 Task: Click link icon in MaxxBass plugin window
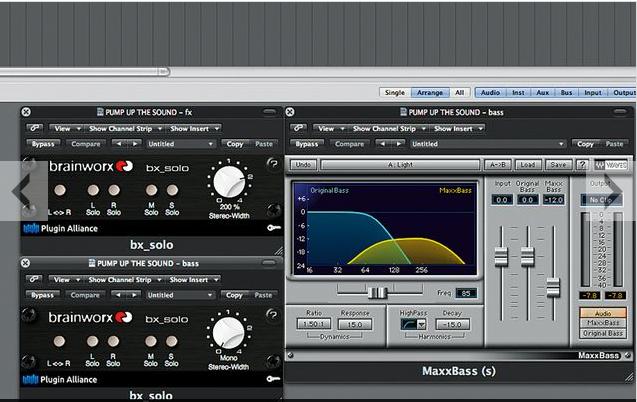pos(298,128)
